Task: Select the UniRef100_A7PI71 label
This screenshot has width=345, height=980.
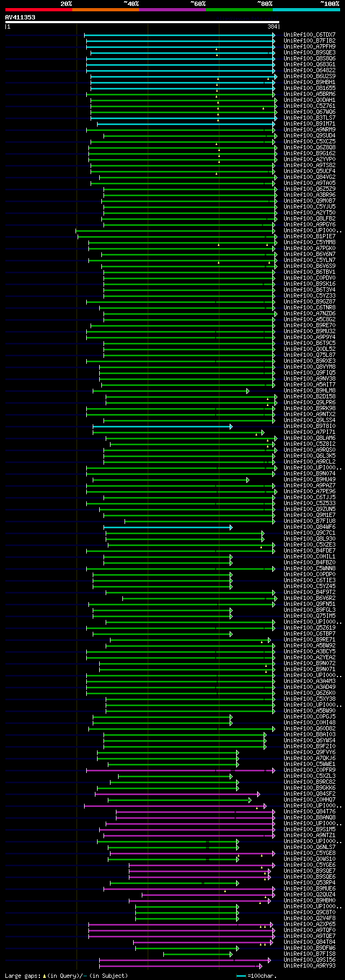Action: (x=309, y=432)
